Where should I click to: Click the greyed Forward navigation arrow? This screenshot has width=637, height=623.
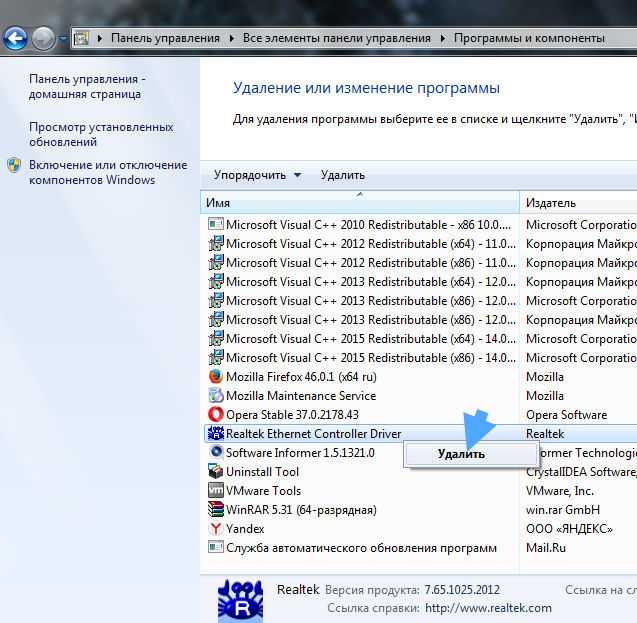pyautogui.click(x=43, y=39)
